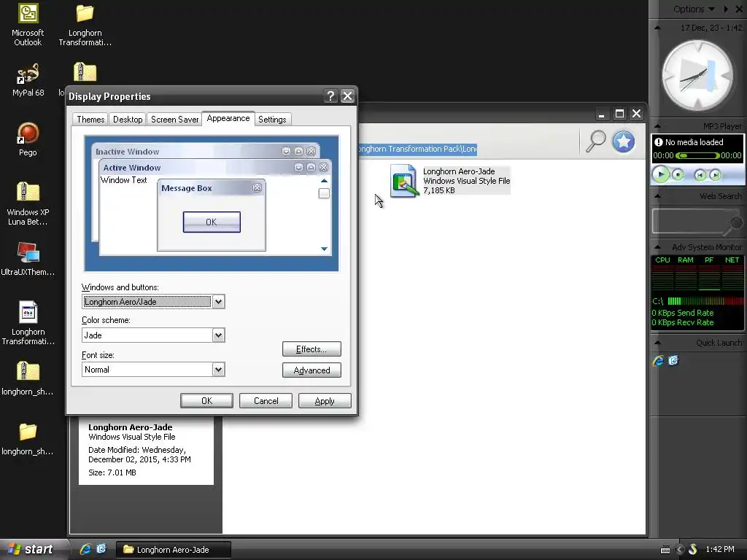Skip to previous track in MP3 Player
This screenshot has width=747, height=560.
tap(700, 175)
